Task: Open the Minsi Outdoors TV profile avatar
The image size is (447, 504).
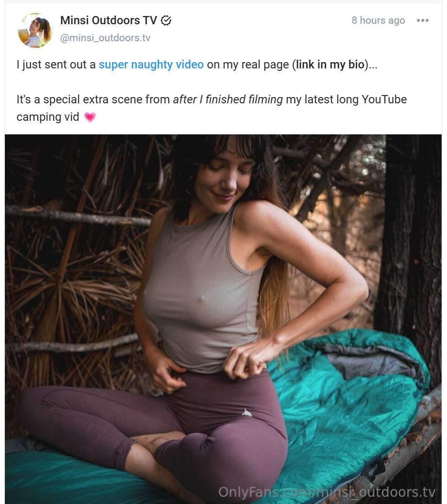Action: 35,30
